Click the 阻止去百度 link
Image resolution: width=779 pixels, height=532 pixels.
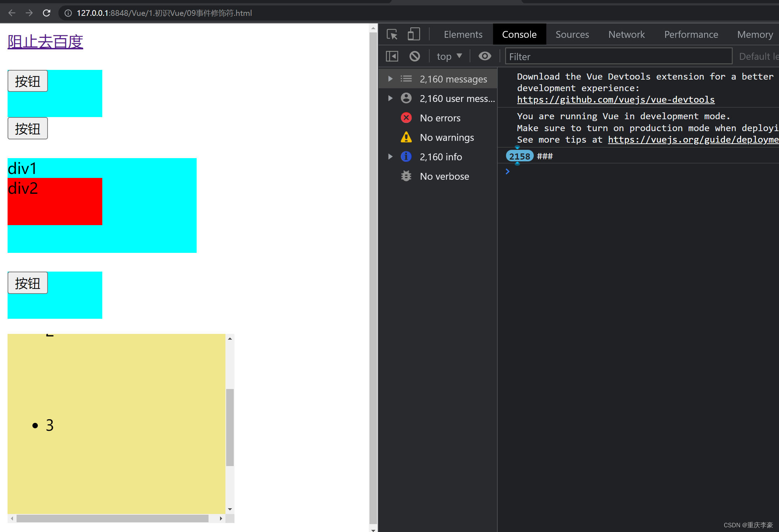45,42
